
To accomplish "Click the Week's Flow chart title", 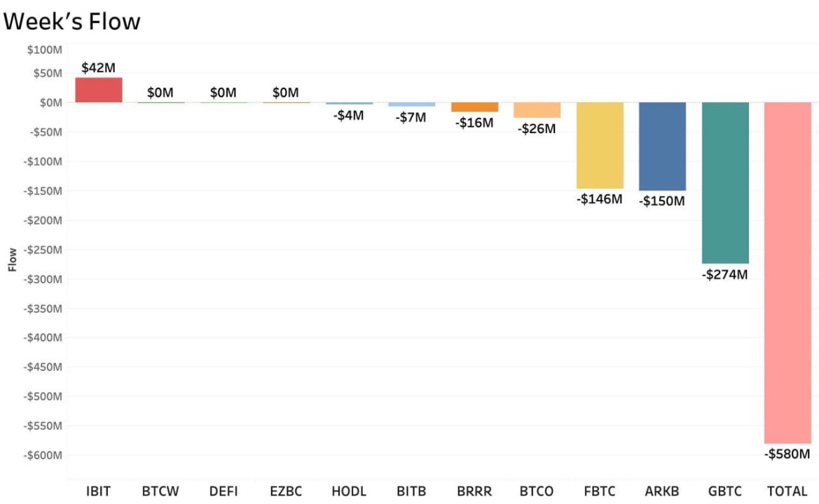I will (72, 22).
